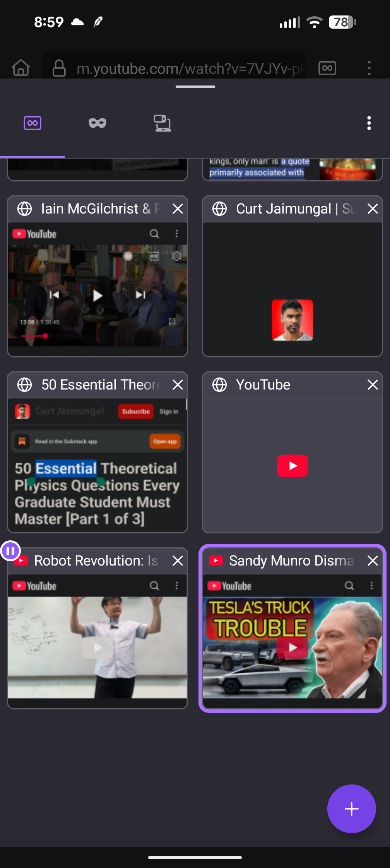Open YouTube logo tab thumbnail
This screenshot has width=390, height=868.
pos(292,465)
